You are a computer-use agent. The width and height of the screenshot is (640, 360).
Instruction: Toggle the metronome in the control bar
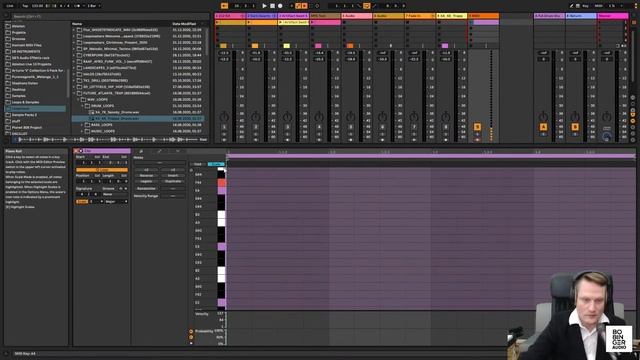pos(77,6)
